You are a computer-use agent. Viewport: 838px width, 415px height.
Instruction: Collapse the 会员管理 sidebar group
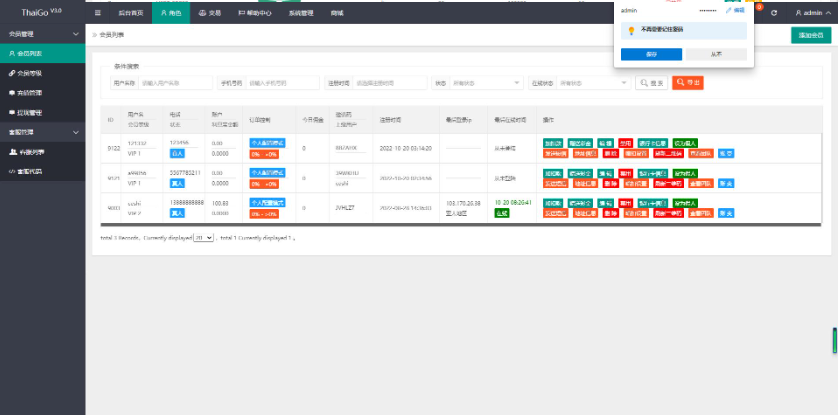point(42,34)
